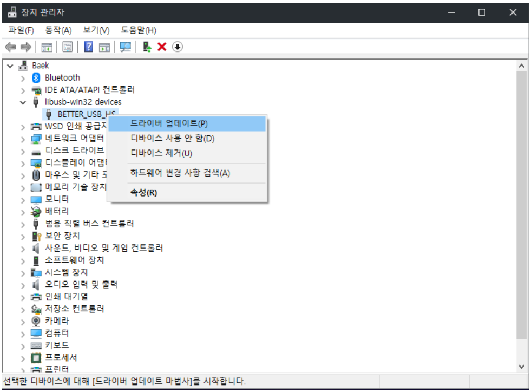The height and width of the screenshot is (392, 532).
Task: Click the 배터리 battery icon
Action: tap(36, 212)
